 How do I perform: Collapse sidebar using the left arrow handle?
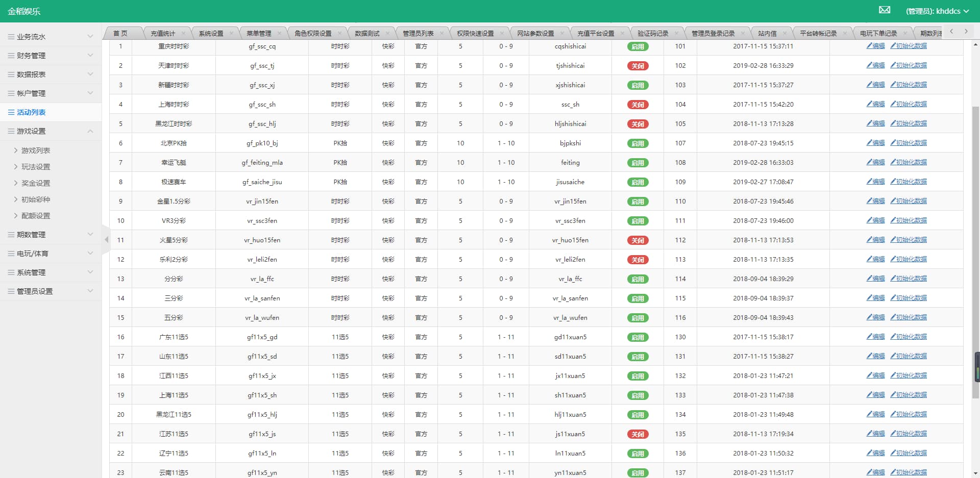click(x=106, y=239)
